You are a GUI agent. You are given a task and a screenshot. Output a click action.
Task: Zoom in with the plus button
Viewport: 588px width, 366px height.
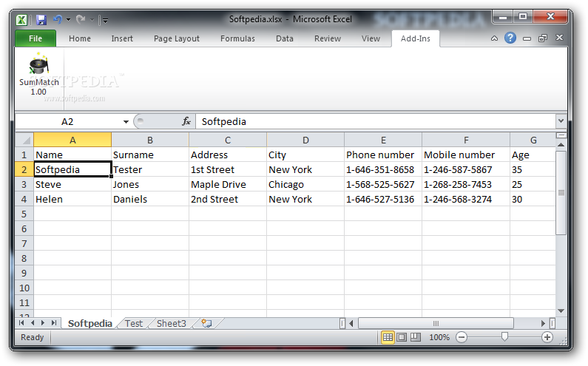point(547,337)
